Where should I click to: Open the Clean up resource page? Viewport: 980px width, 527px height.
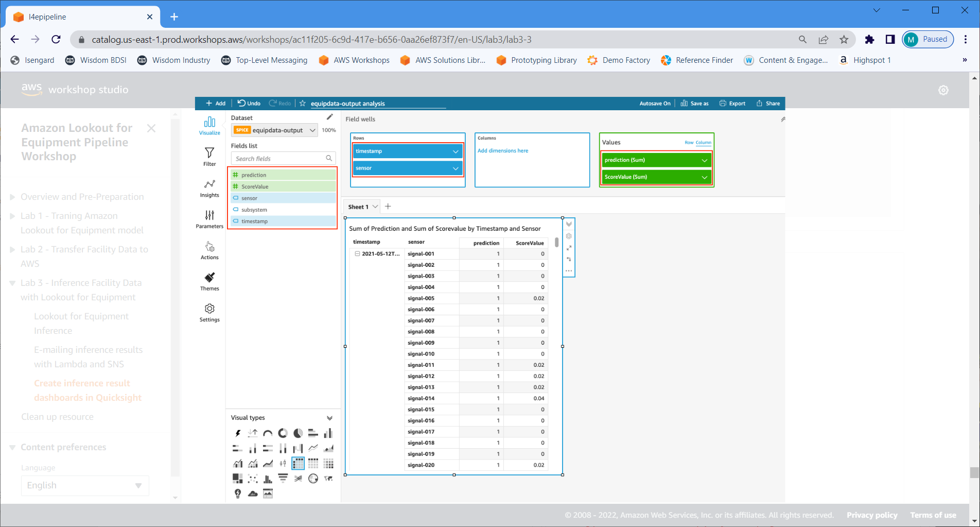(57, 417)
